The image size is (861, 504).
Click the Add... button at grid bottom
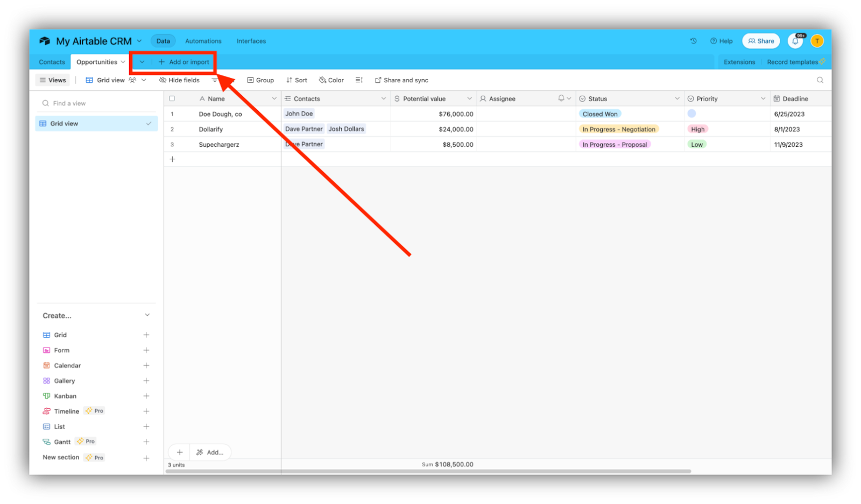point(210,452)
